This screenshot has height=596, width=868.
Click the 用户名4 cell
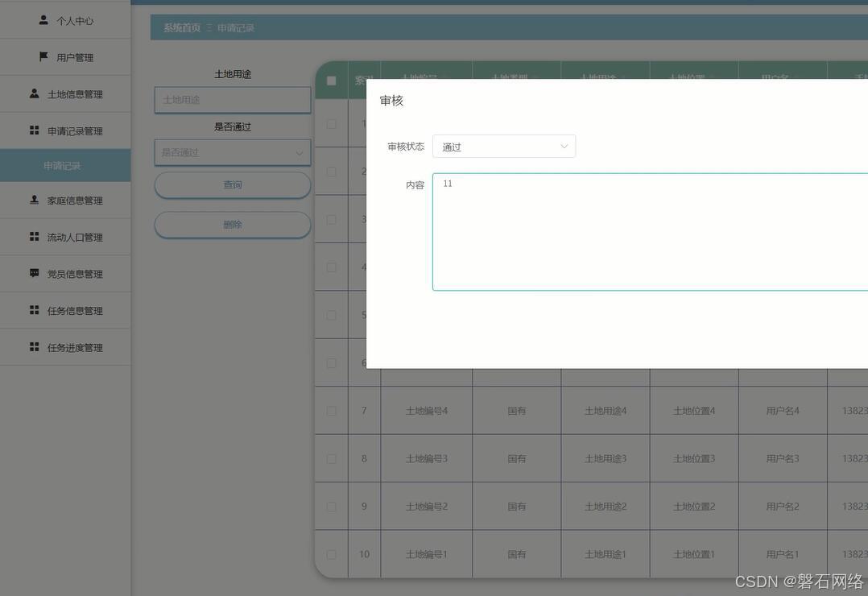tap(783, 411)
